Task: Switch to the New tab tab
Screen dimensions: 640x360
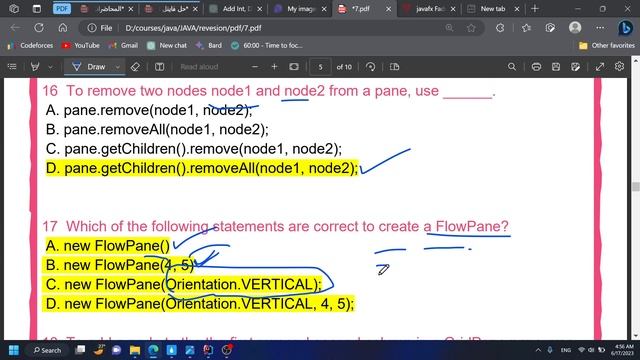Action: tap(493, 9)
